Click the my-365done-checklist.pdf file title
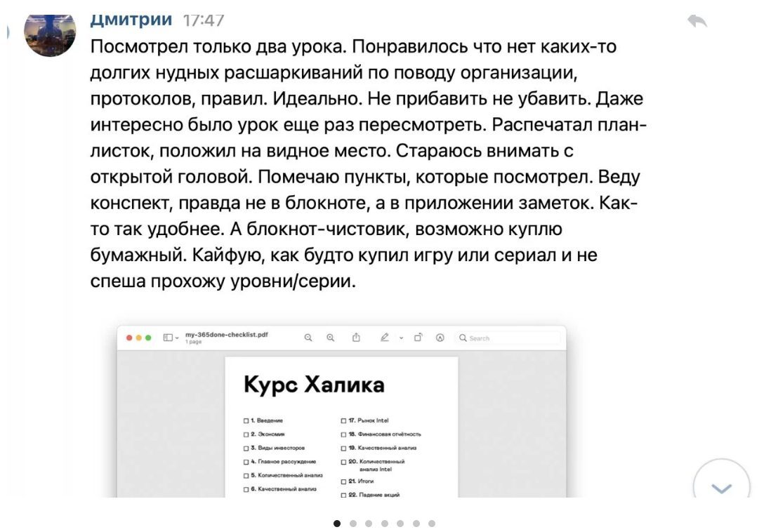 coord(227,335)
